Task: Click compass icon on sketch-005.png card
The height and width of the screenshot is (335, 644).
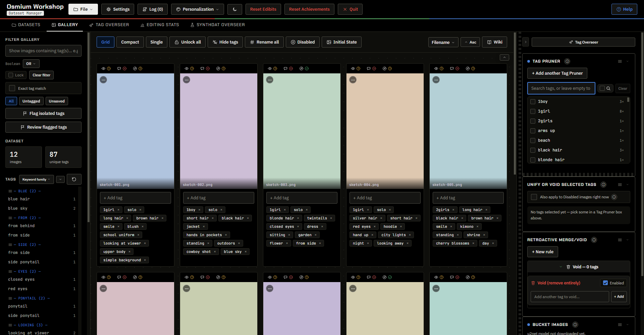Action: [468, 69]
